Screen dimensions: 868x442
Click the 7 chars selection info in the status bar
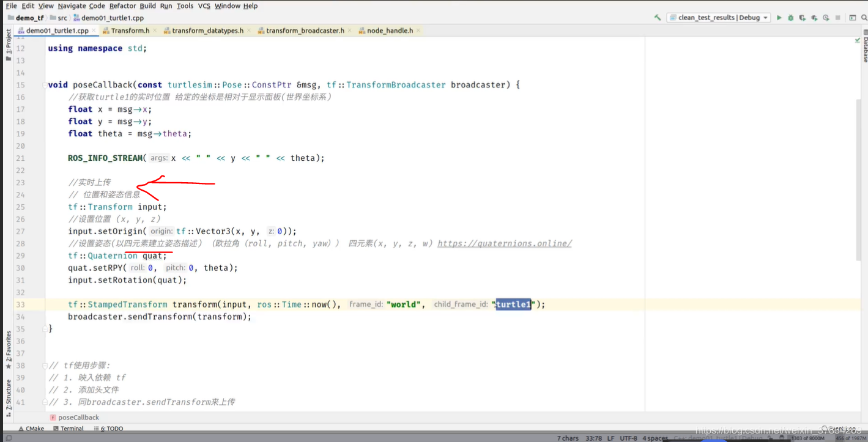(568, 438)
